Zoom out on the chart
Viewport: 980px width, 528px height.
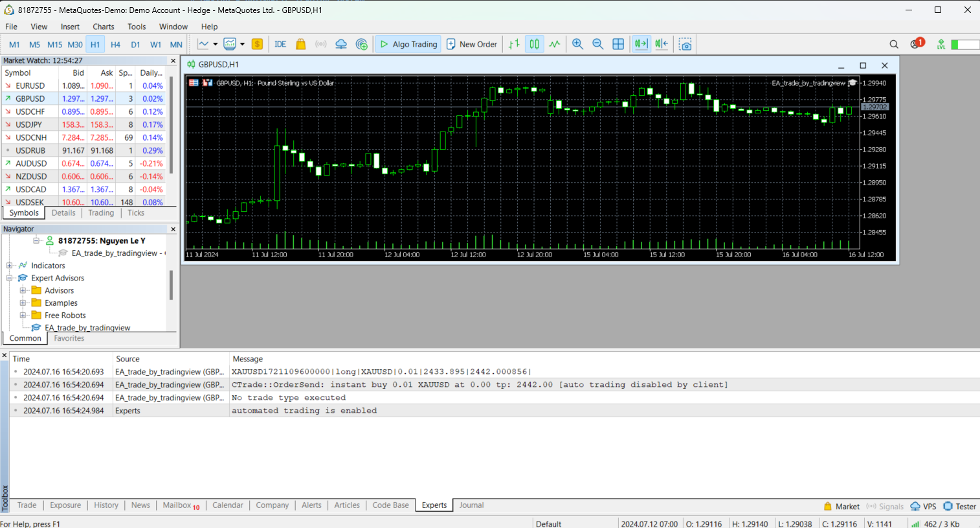598,44
